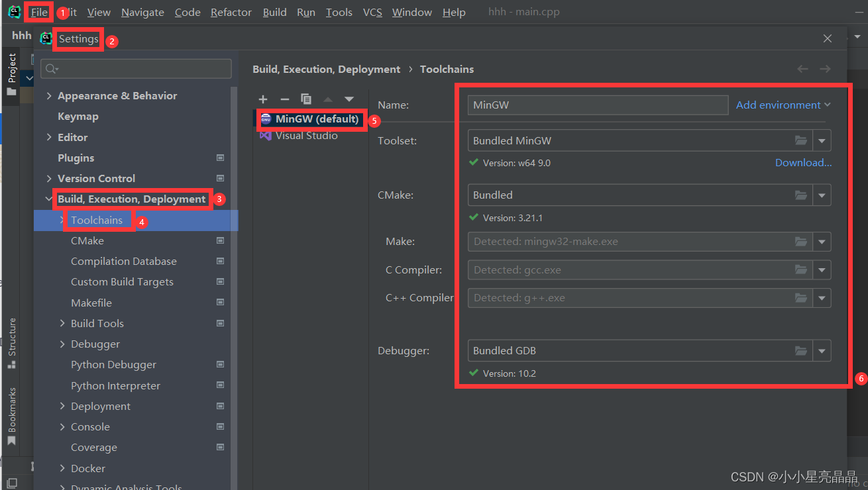
Task: Open the File menu
Action: tap(39, 12)
